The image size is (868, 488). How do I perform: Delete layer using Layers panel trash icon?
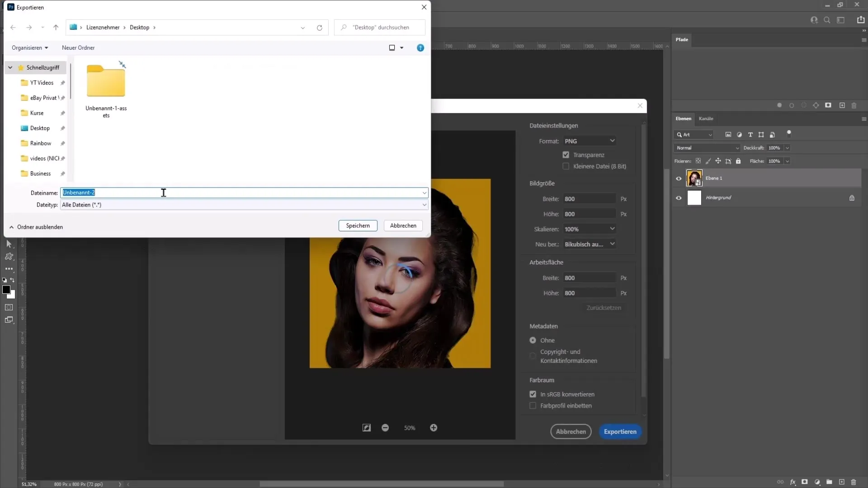(854, 482)
